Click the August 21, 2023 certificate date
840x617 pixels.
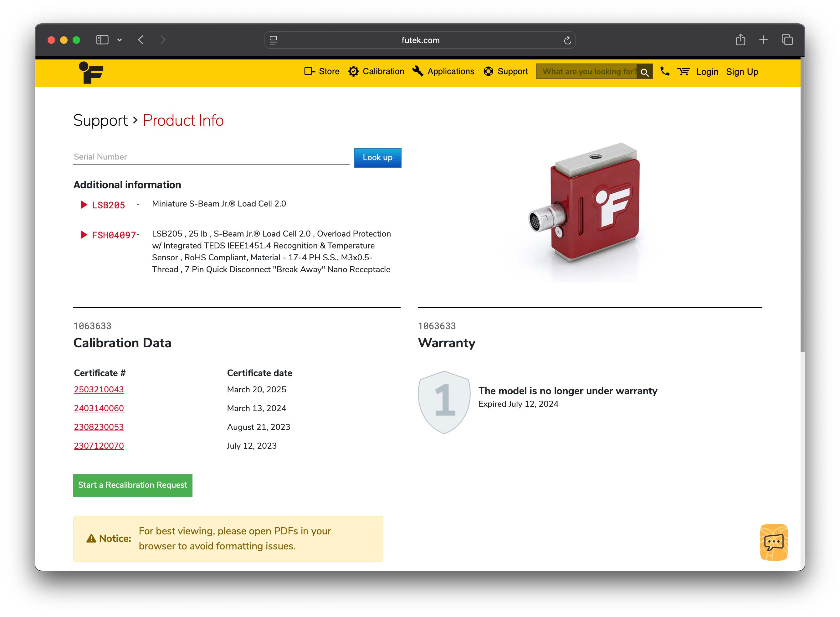click(x=259, y=427)
